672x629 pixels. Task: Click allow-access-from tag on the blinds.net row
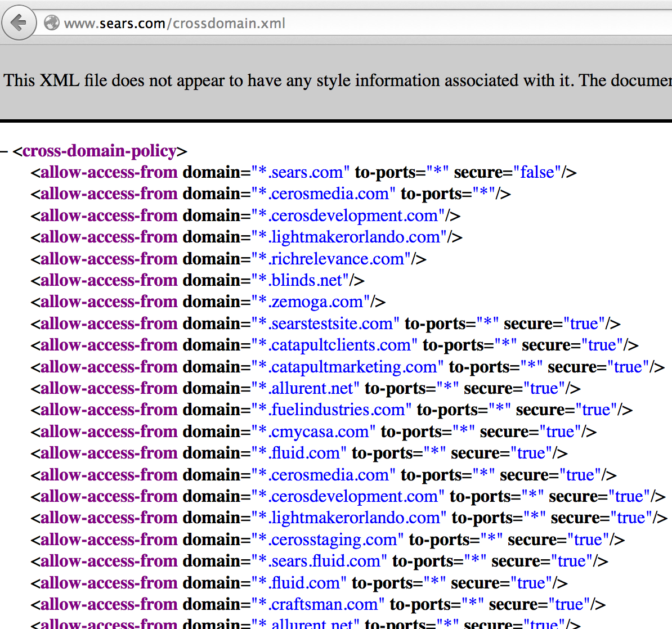point(109,280)
